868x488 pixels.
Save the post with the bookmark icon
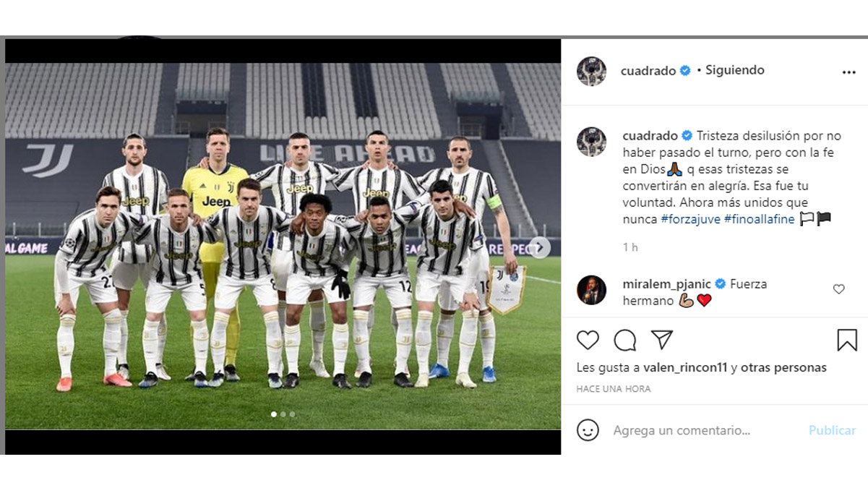[x=847, y=340]
